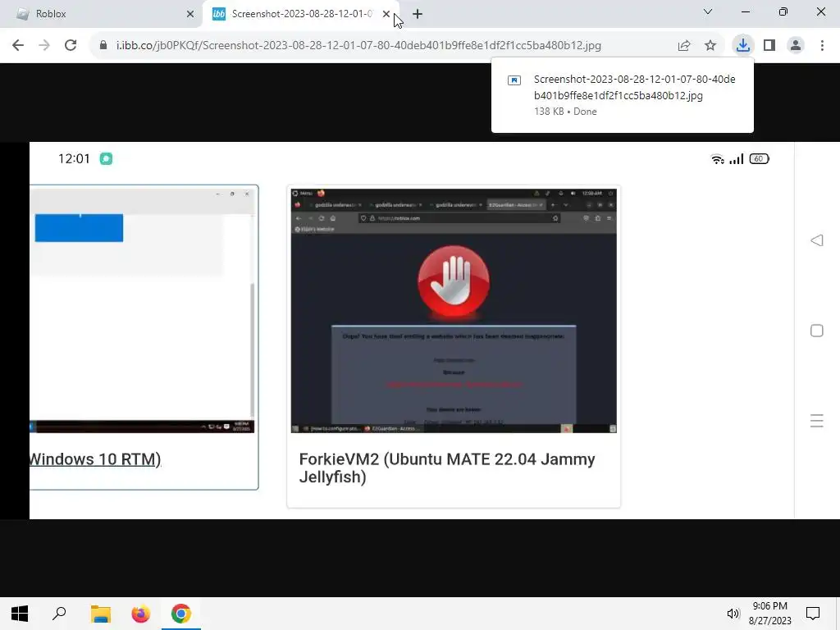840x630 pixels.
Task: Click the phone battery 60 indicator
Action: pyautogui.click(x=759, y=159)
